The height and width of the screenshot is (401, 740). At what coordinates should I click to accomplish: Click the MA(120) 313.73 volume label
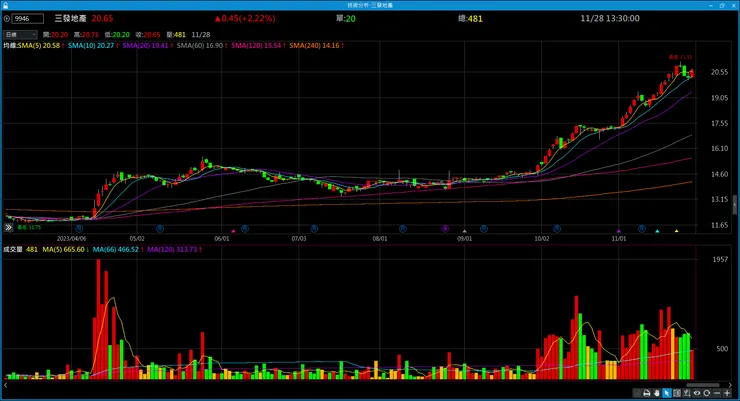point(174,249)
